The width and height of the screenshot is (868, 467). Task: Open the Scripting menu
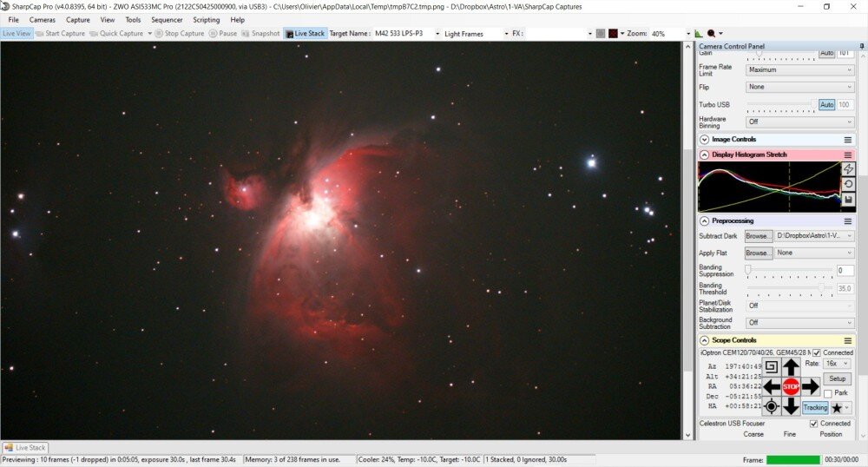206,20
